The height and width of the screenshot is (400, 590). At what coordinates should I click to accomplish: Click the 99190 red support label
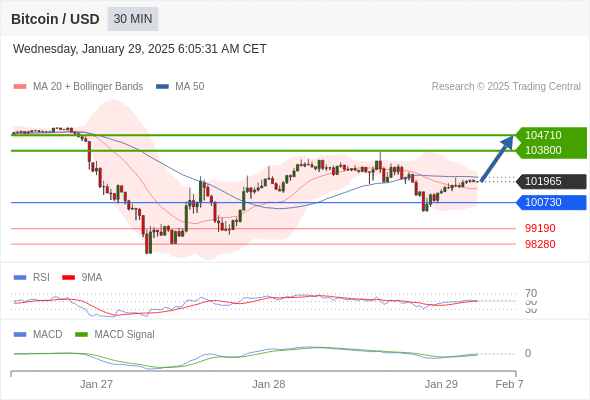[540, 228]
